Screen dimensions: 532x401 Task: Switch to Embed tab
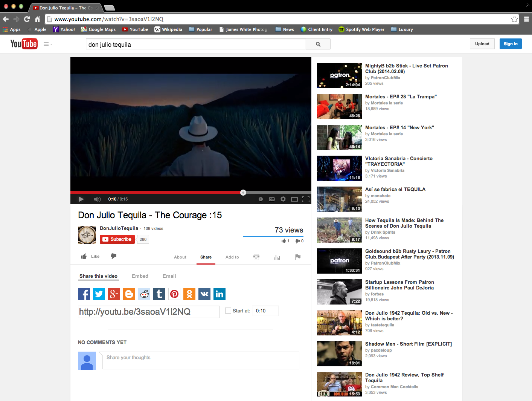[140, 276]
